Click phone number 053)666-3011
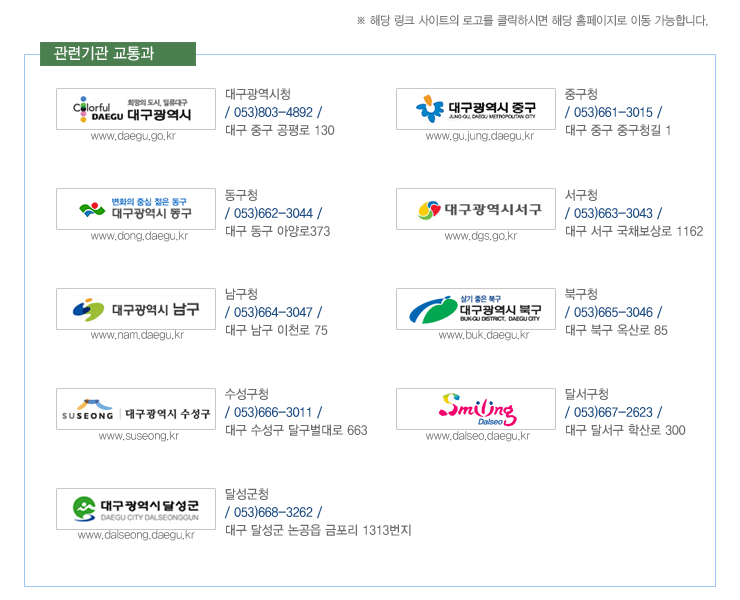740x600 pixels. [x=273, y=412]
